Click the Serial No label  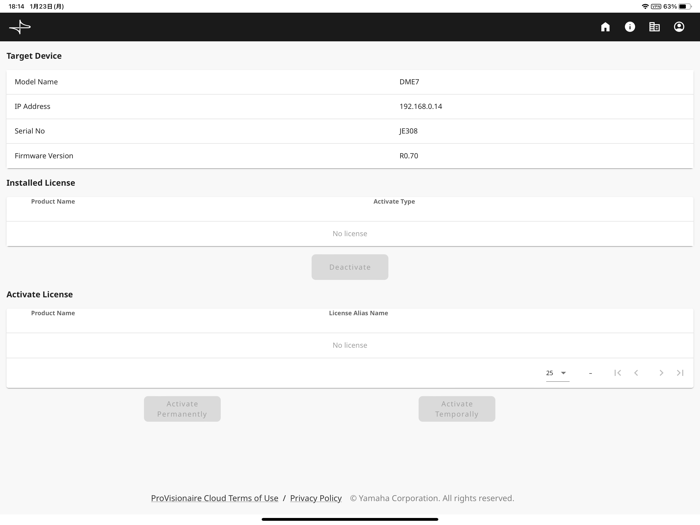(29, 131)
